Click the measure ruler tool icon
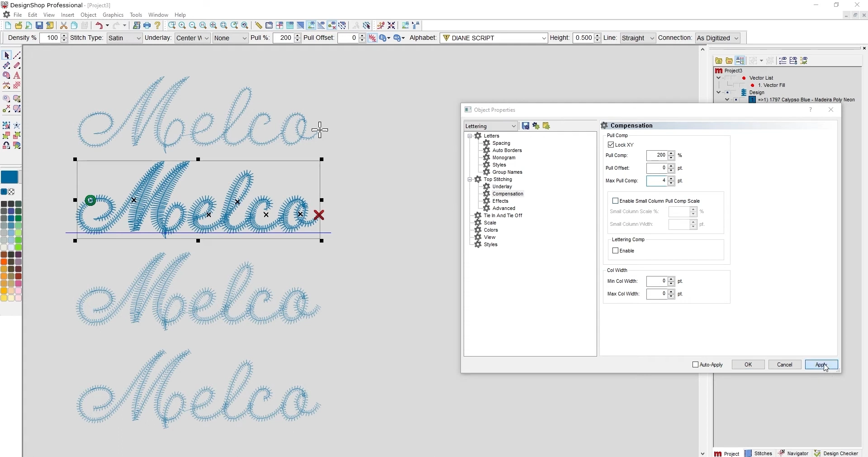The image size is (868, 457). (x=258, y=26)
